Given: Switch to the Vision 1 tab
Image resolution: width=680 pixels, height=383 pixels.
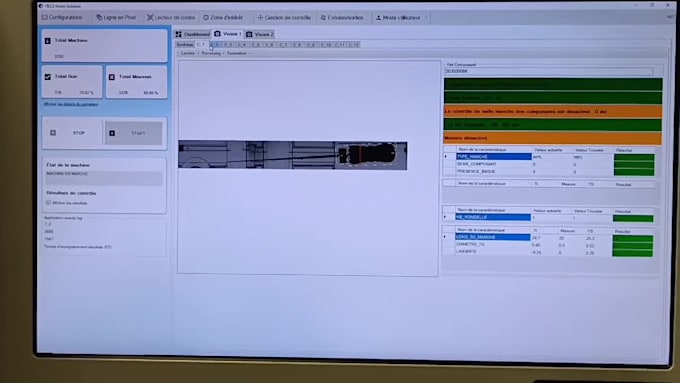Looking at the screenshot, I should [228, 34].
